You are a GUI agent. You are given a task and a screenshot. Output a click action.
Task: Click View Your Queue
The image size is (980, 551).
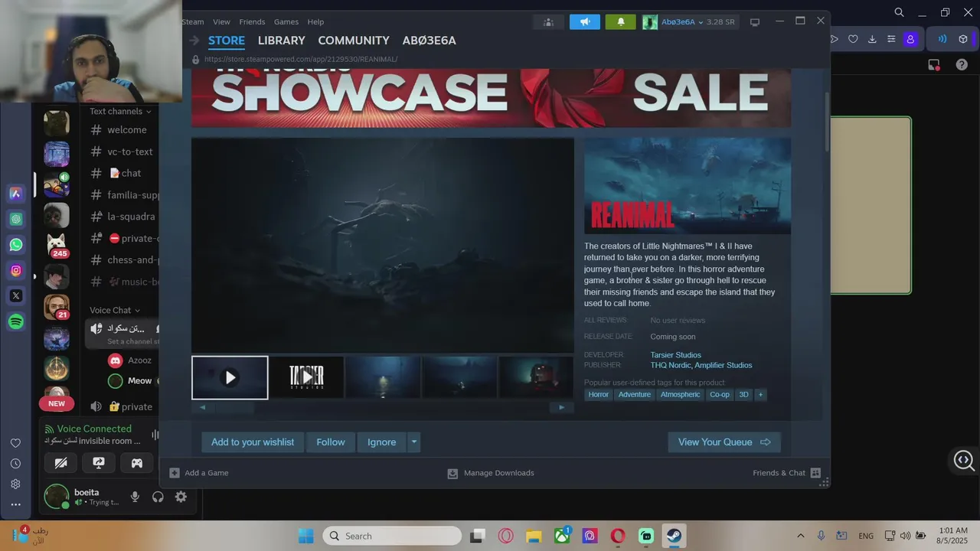(724, 442)
